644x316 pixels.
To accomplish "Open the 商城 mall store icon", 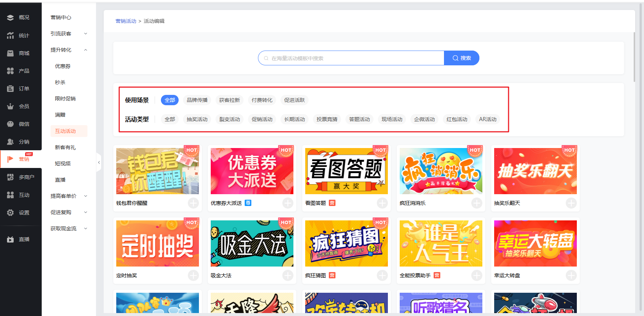I will (10, 53).
